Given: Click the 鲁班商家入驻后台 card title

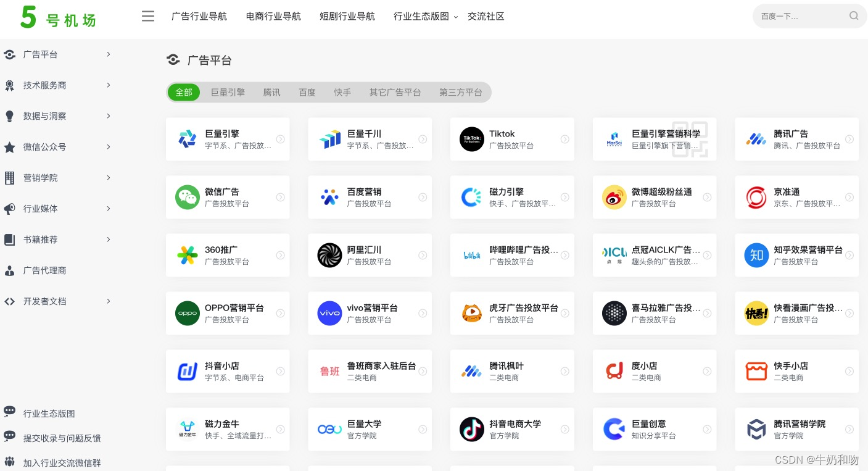Looking at the screenshot, I should coord(381,366).
